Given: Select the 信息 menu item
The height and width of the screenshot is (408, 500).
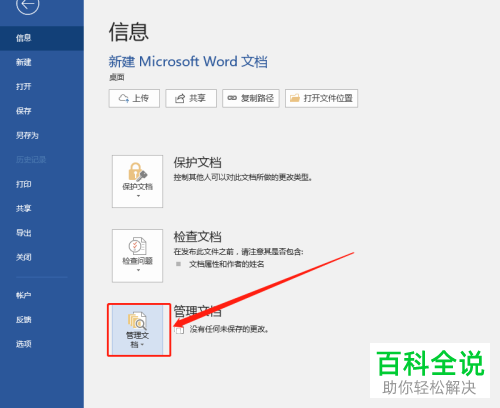Looking at the screenshot, I should click(x=42, y=38).
